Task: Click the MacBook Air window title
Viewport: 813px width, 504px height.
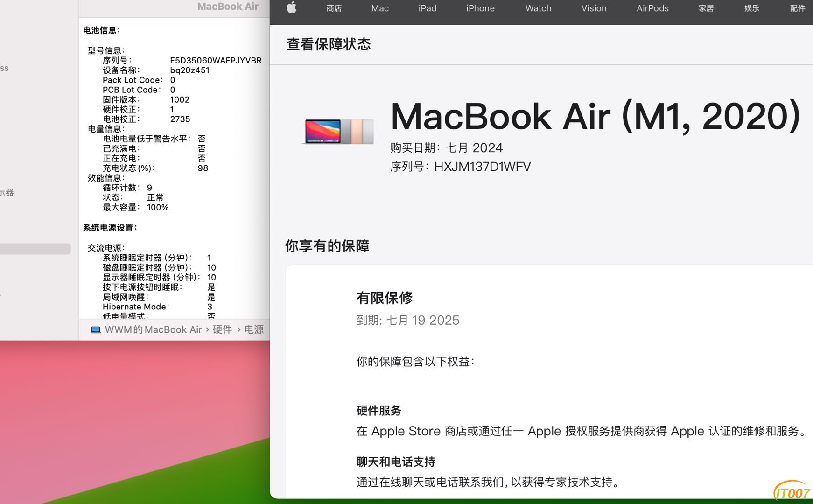Action: point(228,7)
